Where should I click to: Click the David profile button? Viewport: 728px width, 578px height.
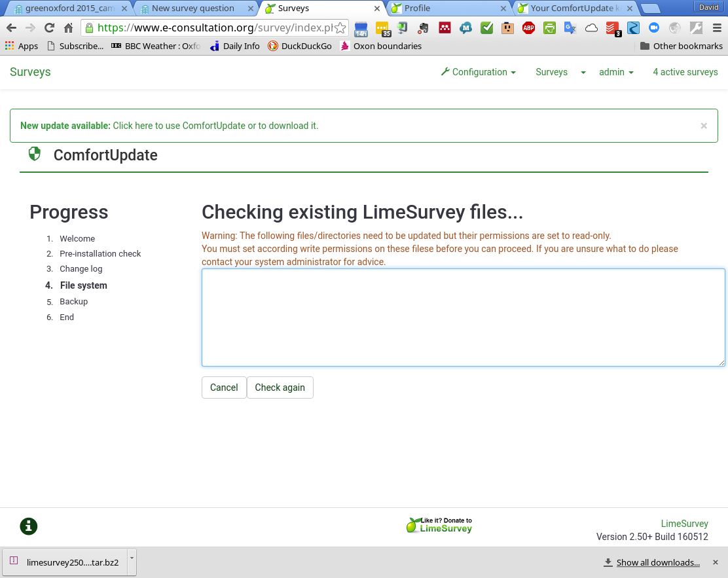click(x=709, y=7)
